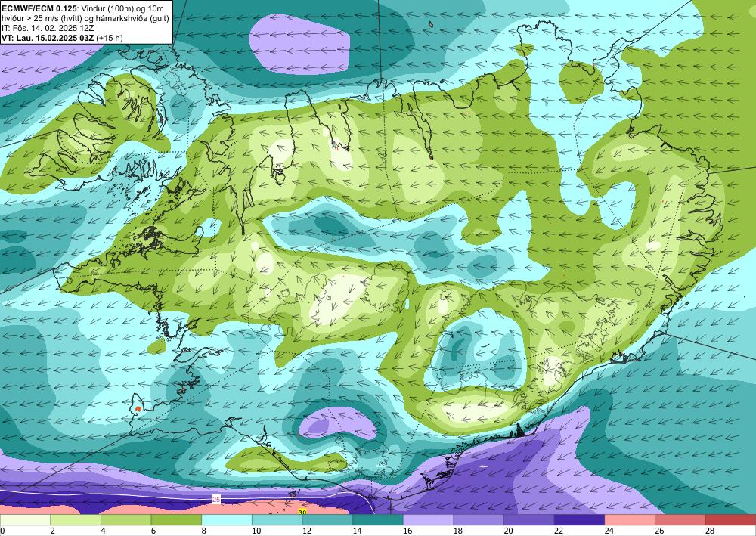Click the 'ECMWF/ECM 0.125' title text

pos(38,8)
